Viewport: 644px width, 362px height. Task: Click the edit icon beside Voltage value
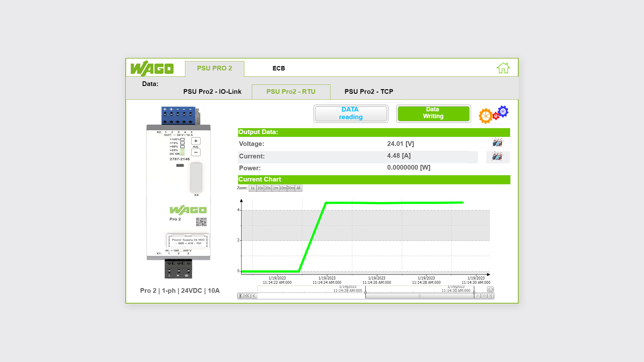[497, 143]
